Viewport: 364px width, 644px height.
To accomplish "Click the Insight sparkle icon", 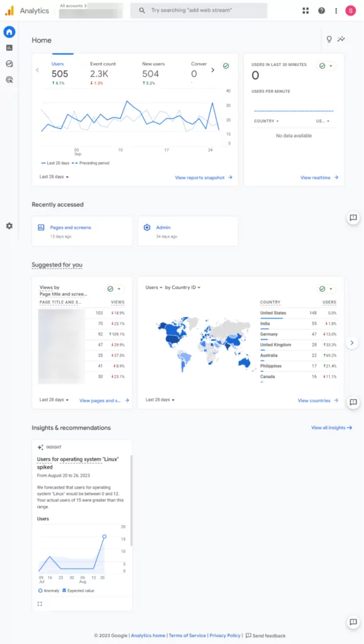I will [40, 447].
